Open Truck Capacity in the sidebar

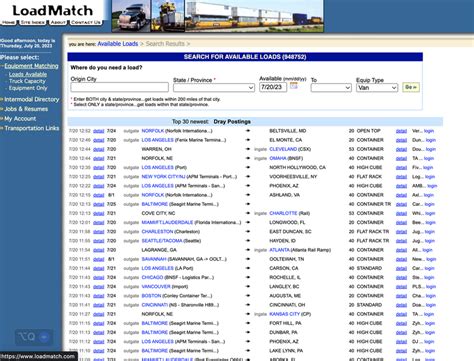point(27,81)
